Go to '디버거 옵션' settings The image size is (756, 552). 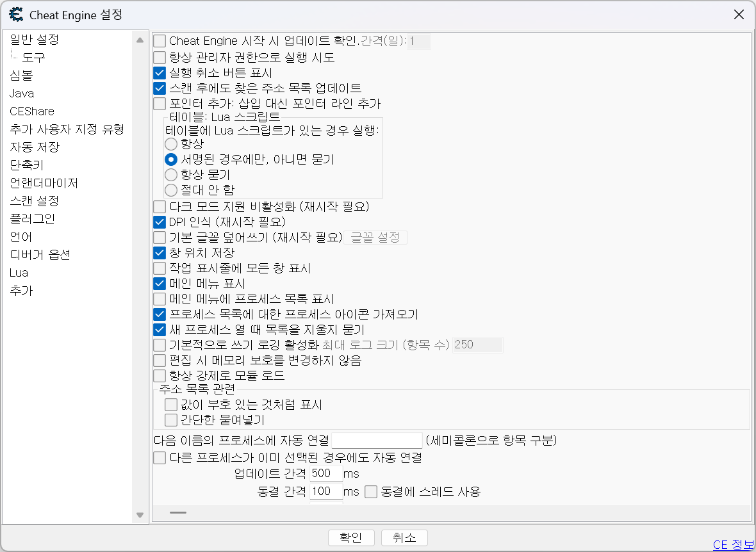40,254
